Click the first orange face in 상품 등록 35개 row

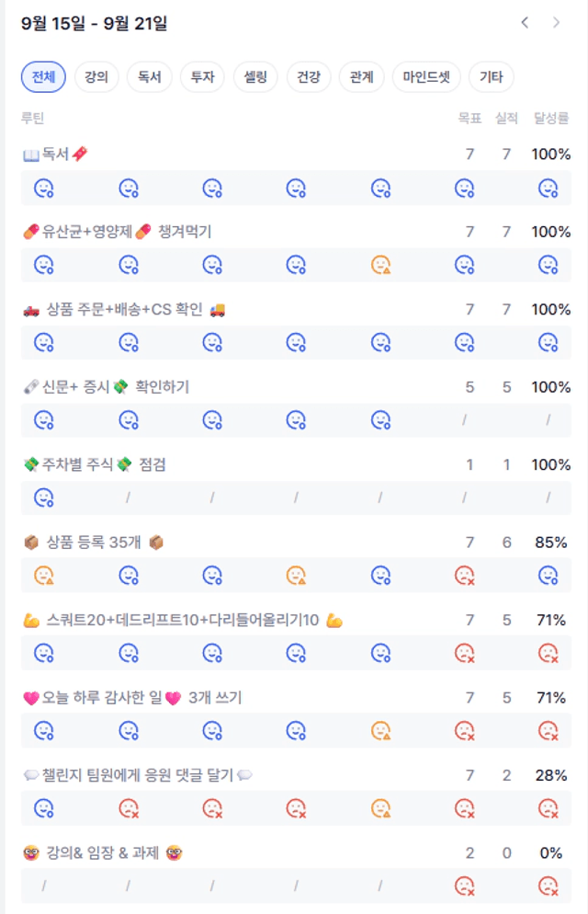[43, 576]
